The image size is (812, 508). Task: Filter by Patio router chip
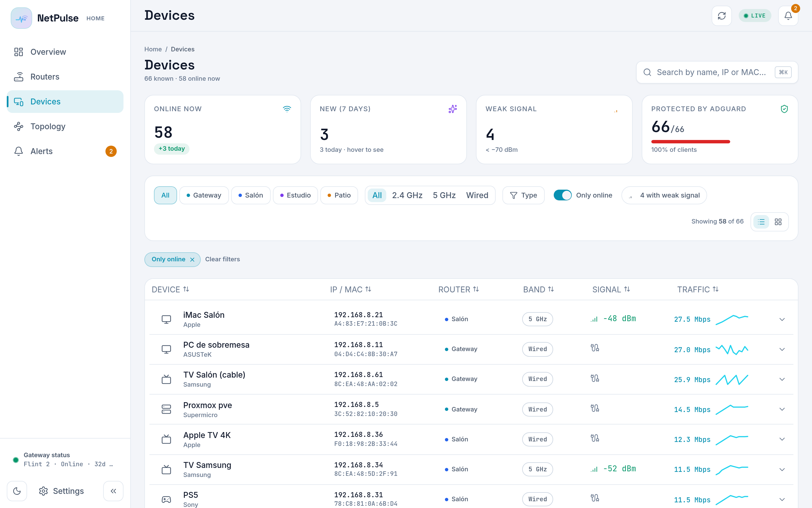(339, 195)
